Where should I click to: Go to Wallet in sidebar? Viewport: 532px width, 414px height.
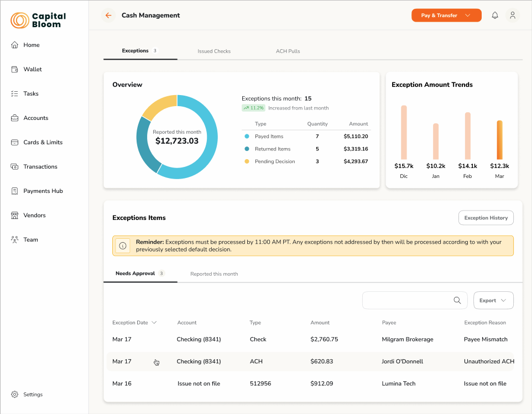click(32, 70)
